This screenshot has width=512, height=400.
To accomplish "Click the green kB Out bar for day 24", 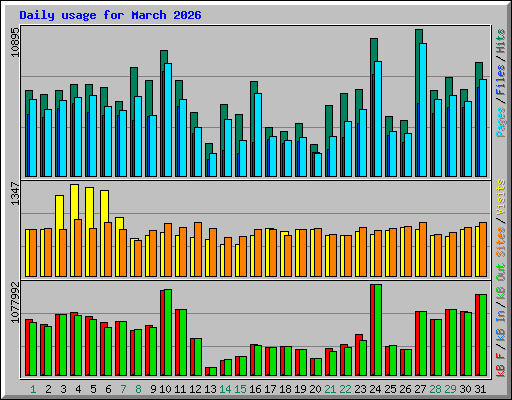I will coord(378,330).
